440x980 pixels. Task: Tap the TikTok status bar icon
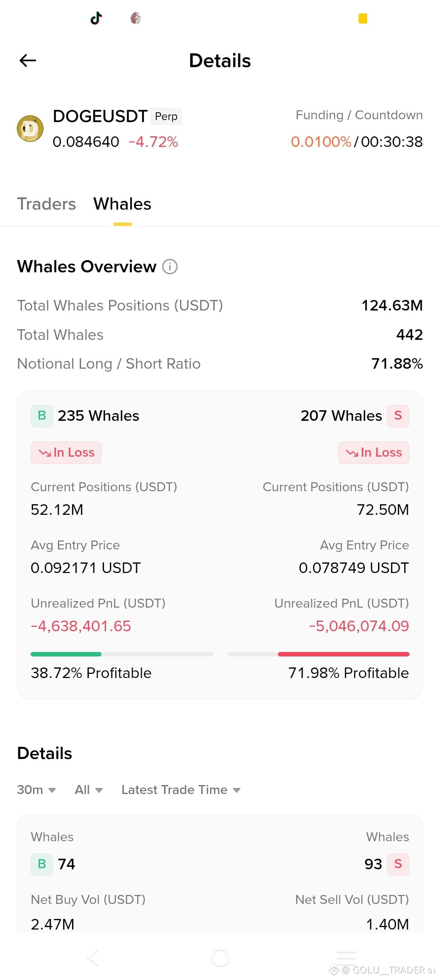tap(96, 18)
